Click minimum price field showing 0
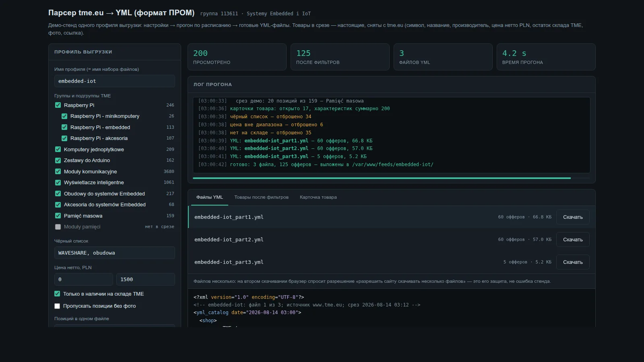Screen dimensions: 644x362 pos(84,280)
